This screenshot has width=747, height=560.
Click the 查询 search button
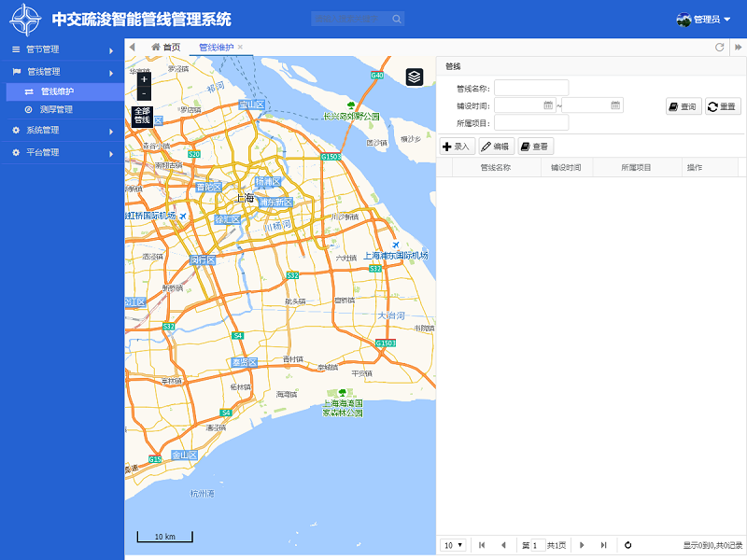(683, 106)
